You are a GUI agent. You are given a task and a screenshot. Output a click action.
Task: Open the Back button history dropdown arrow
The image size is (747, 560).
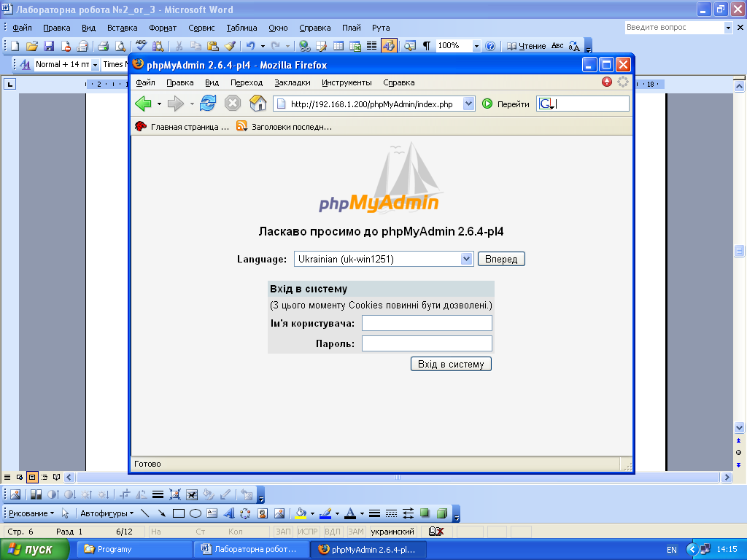click(159, 104)
